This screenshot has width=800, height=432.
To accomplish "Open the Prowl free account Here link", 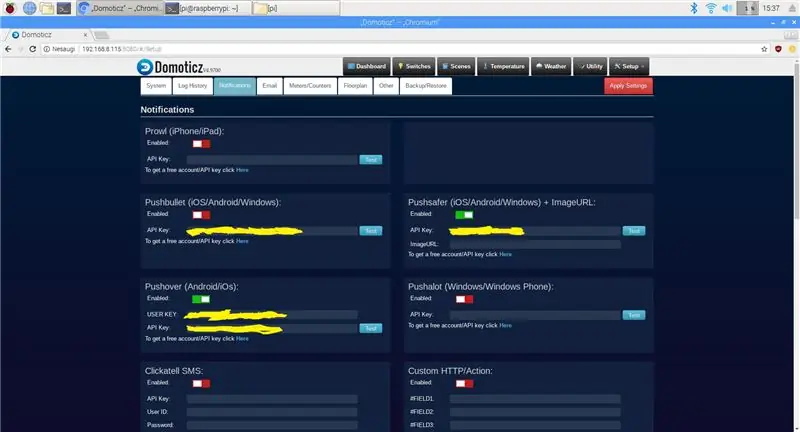I will (x=242, y=170).
